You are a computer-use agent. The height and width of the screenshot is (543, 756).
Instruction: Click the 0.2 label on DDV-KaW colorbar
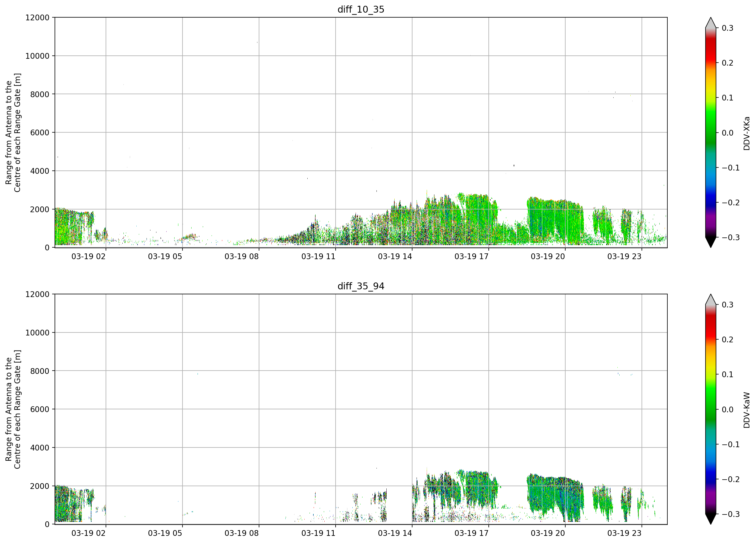point(727,340)
